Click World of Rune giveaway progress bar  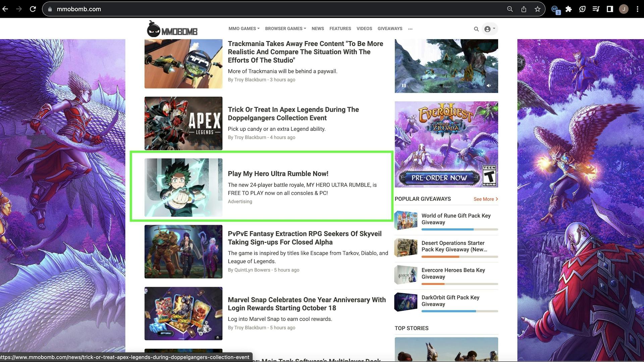(x=460, y=230)
